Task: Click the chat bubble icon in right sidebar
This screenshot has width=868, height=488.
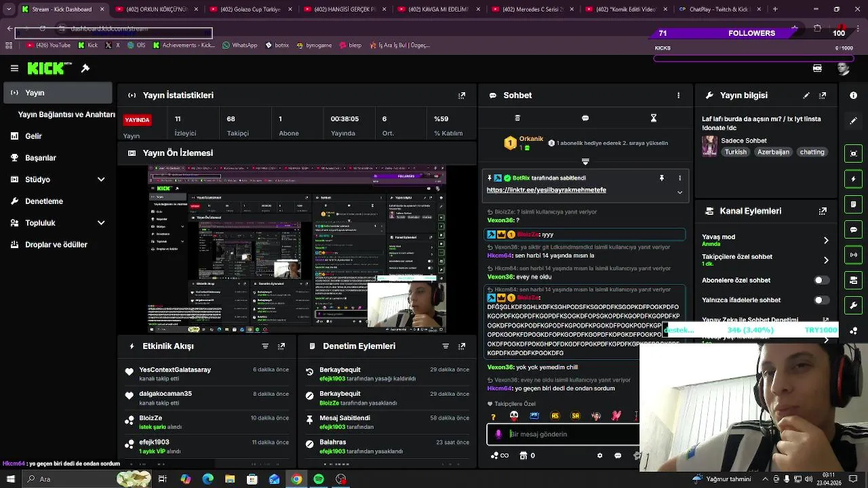Action: [x=854, y=230]
